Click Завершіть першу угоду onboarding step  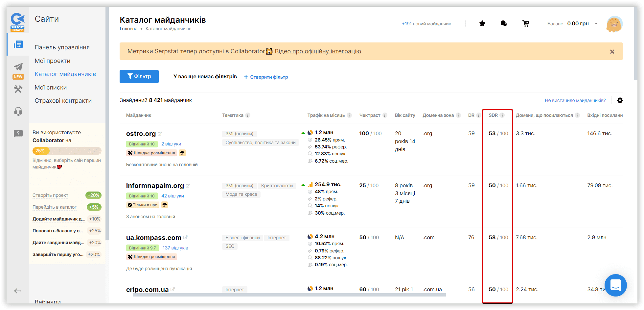click(x=58, y=254)
